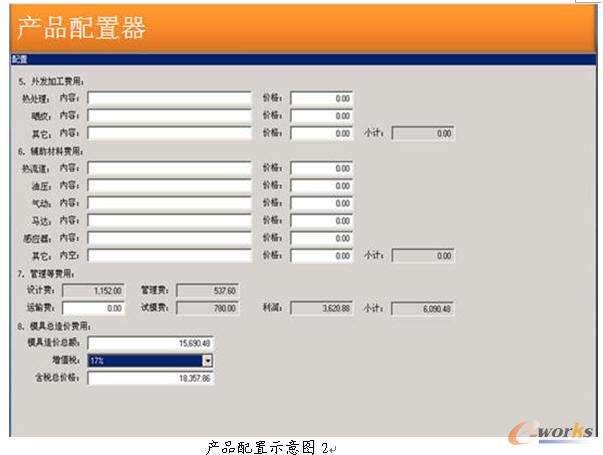The height and width of the screenshot is (455, 603).
Task: Focus the 感应器 content text box
Action: point(169,238)
